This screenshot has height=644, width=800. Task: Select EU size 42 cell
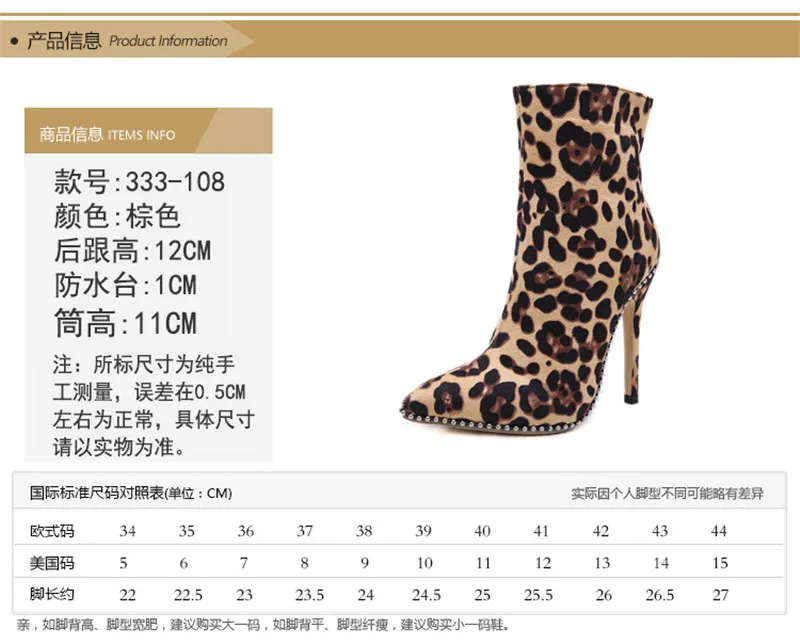pyautogui.click(x=601, y=531)
